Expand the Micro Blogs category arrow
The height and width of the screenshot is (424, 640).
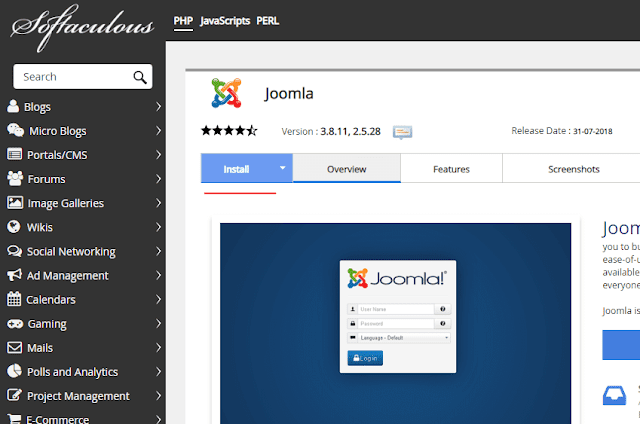point(159,131)
